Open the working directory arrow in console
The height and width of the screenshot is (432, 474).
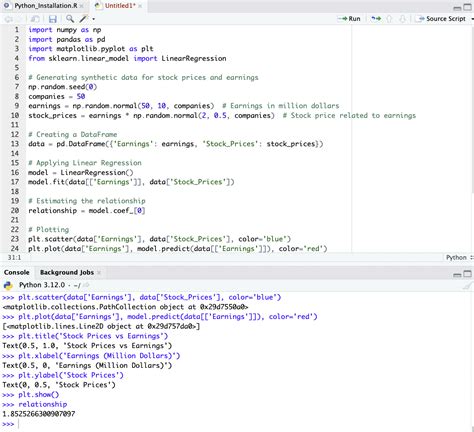pos(86,285)
